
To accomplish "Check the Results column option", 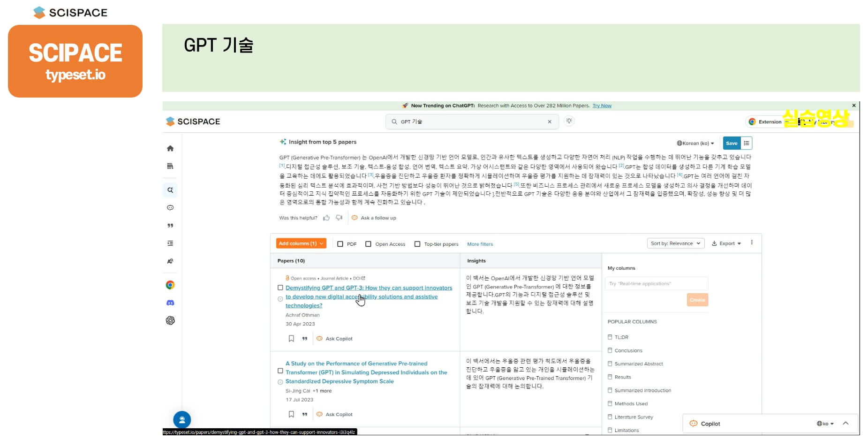I will point(610,377).
